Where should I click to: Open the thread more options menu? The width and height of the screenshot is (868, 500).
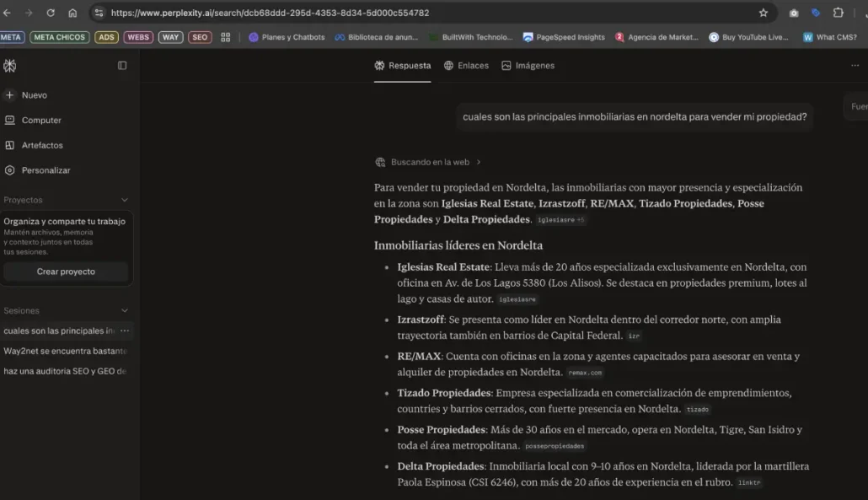[855, 65]
